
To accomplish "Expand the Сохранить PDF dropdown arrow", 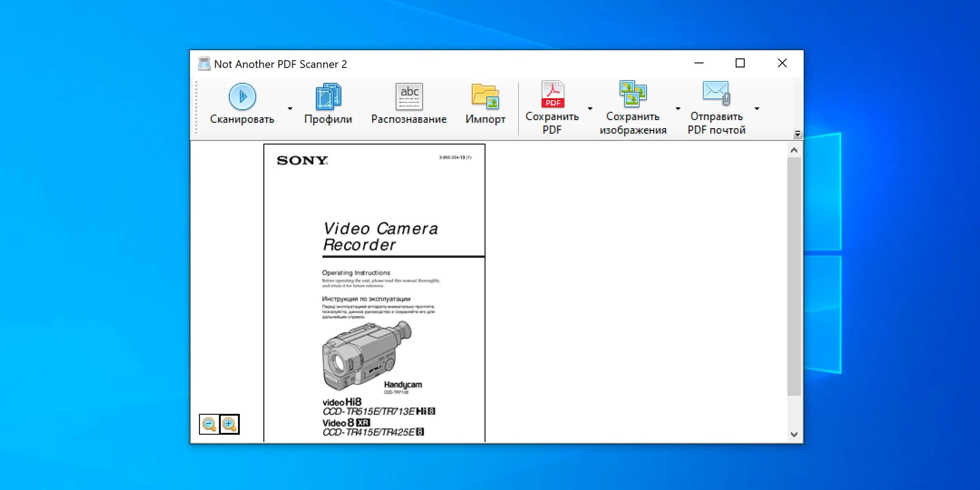I will pyautogui.click(x=590, y=109).
